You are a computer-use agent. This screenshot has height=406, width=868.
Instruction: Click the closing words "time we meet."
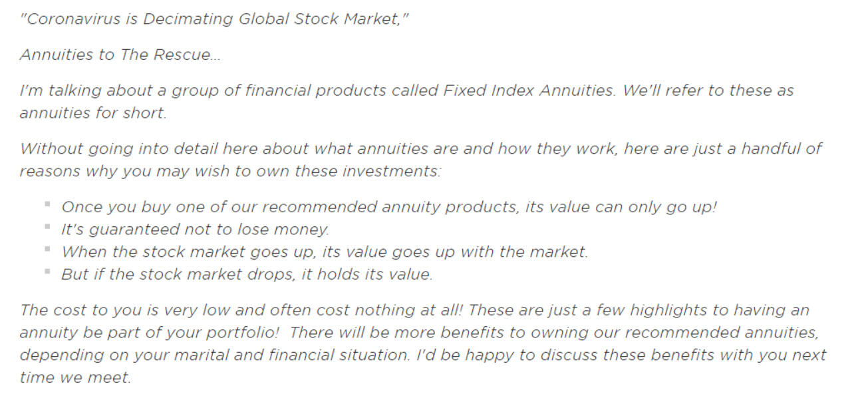pos(75,377)
